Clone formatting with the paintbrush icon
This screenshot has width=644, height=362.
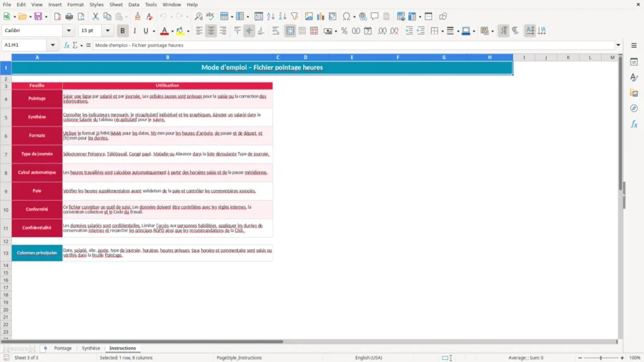coord(138,16)
